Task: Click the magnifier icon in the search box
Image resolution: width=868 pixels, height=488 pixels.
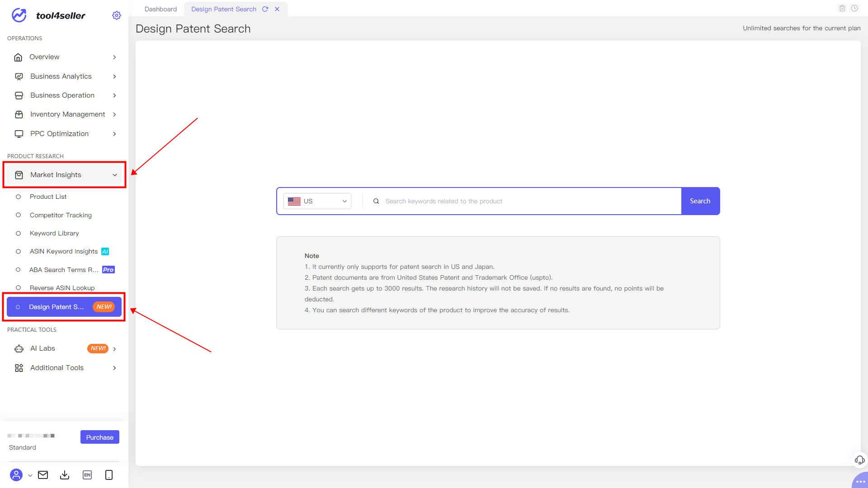Action: click(x=376, y=201)
